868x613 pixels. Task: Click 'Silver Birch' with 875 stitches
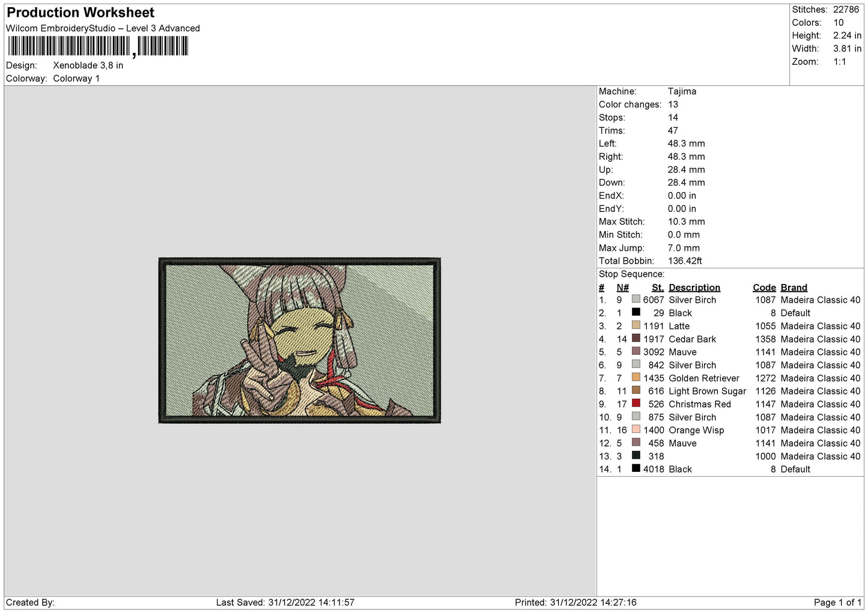point(692,417)
